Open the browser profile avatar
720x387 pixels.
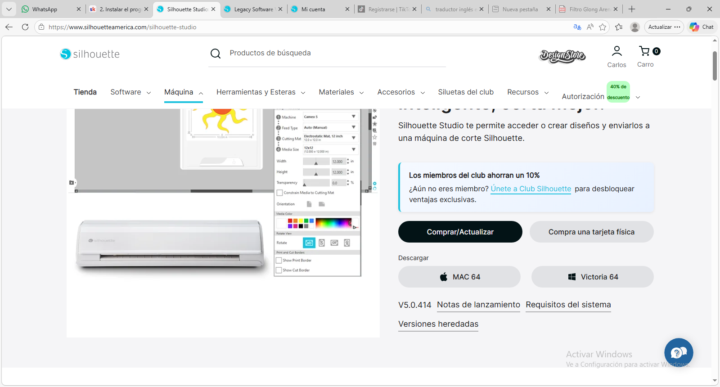coord(635,27)
